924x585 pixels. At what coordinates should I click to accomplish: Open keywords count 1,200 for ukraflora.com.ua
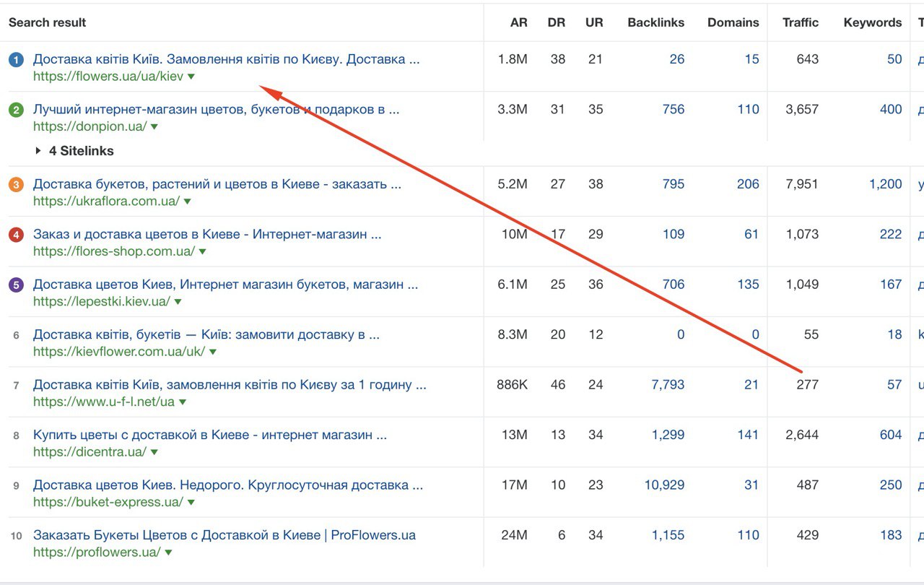click(886, 184)
